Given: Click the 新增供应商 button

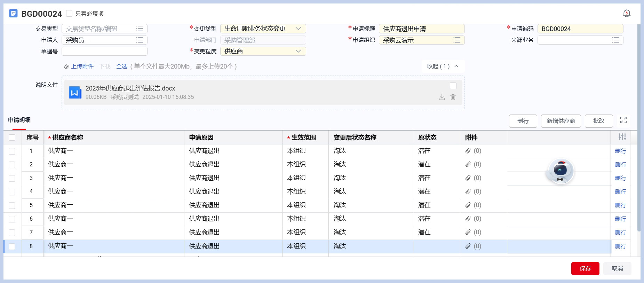Looking at the screenshot, I should (x=560, y=121).
